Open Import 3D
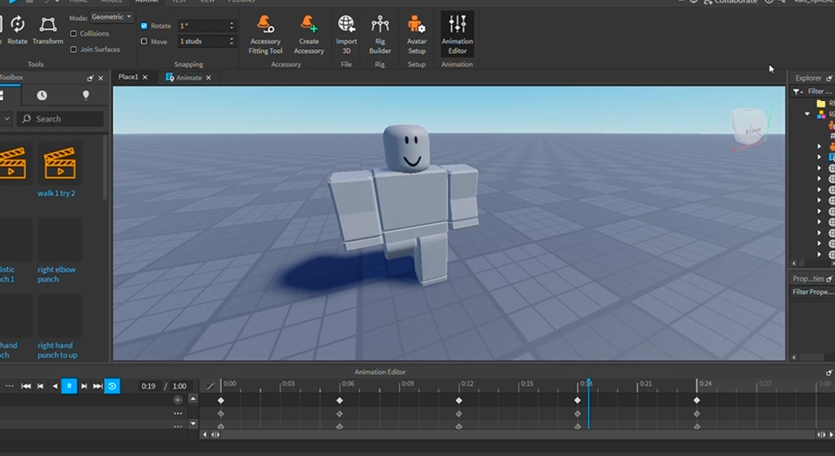 (346, 35)
